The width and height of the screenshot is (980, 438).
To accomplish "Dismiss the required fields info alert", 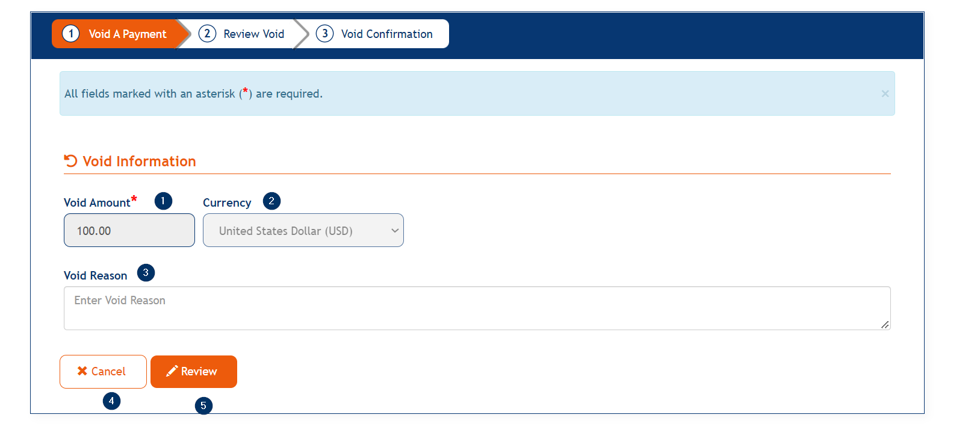I will tap(885, 93).
